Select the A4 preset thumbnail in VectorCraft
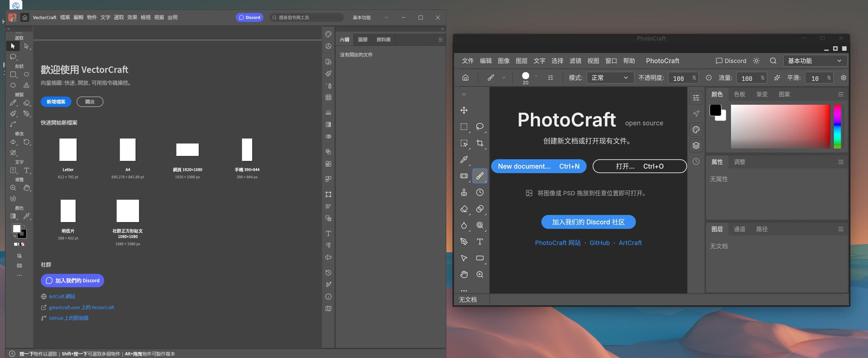This screenshot has height=358, width=868. tap(127, 150)
